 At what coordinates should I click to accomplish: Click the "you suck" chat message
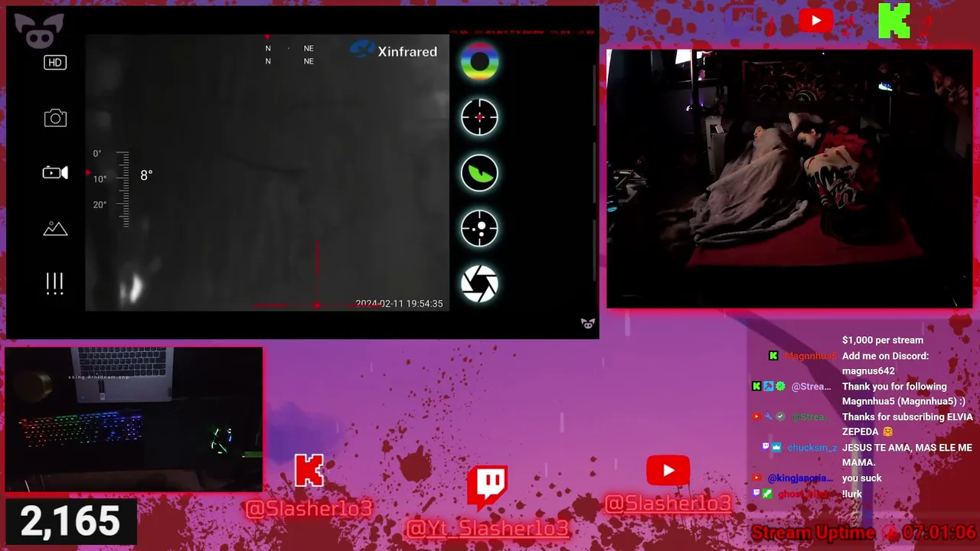[862, 478]
